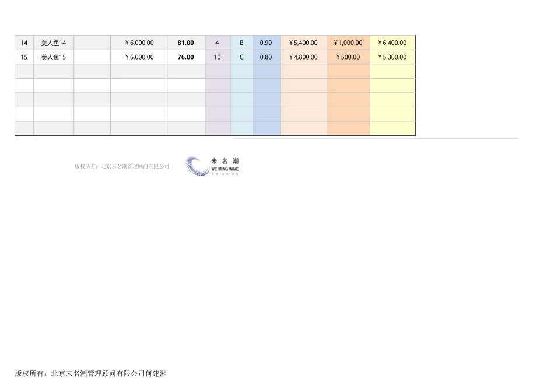554x392 pixels.
Task: Select the cell showing 81.00
Action: click(185, 42)
